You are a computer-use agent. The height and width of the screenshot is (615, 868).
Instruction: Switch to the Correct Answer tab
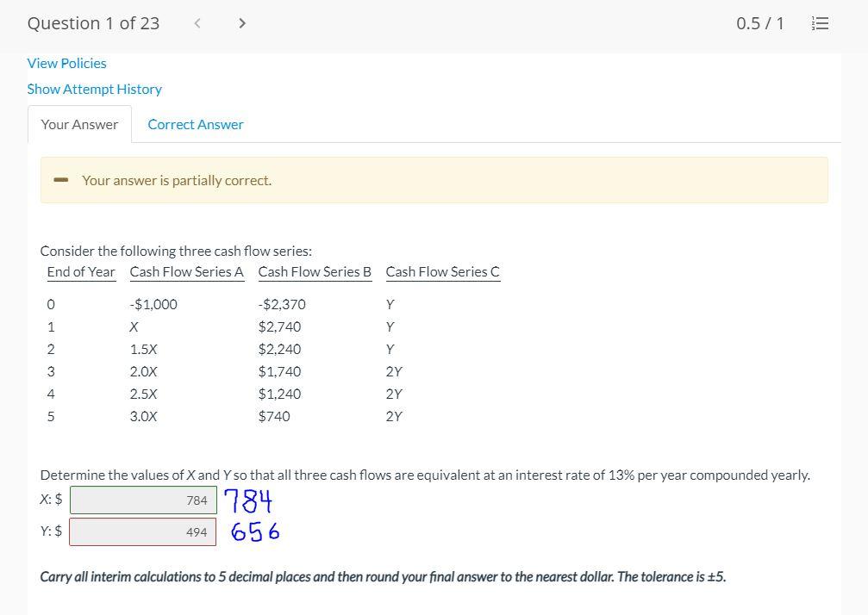point(196,124)
